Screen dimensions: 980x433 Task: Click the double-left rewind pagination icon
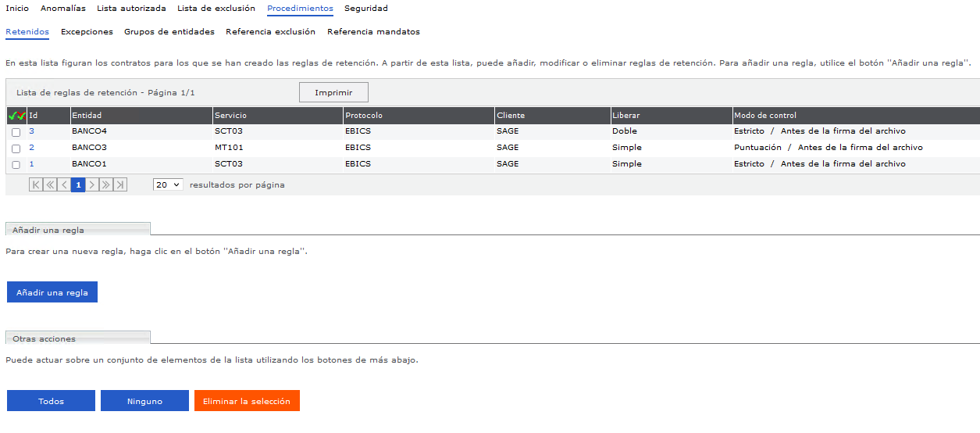pyautogui.click(x=50, y=185)
